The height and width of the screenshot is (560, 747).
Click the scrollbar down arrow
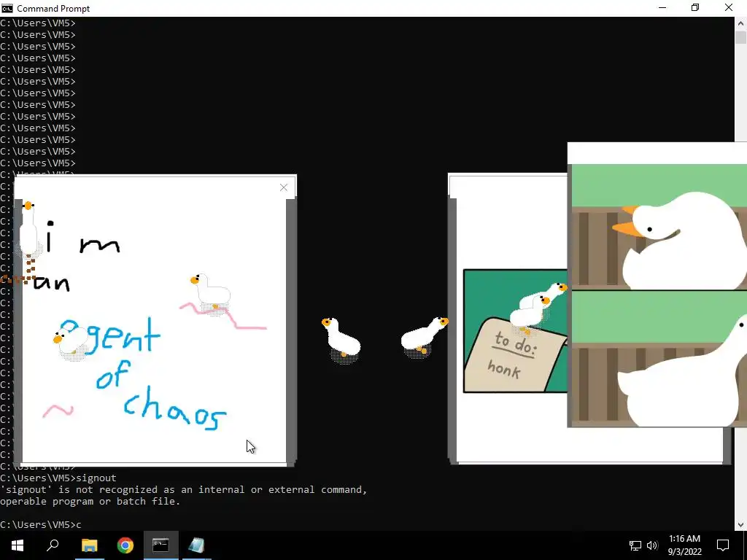click(741, 525)
